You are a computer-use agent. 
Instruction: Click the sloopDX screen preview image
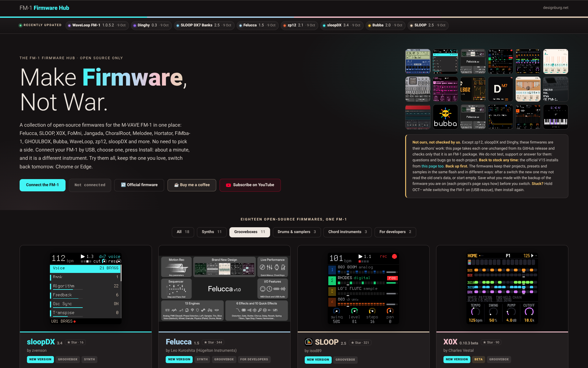point(86,288)
